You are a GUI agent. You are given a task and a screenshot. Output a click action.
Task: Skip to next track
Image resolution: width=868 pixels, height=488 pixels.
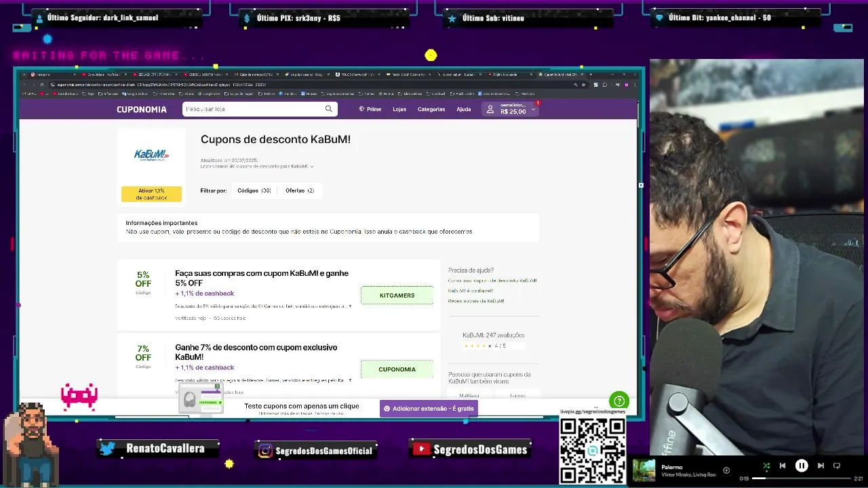point(821,466)
